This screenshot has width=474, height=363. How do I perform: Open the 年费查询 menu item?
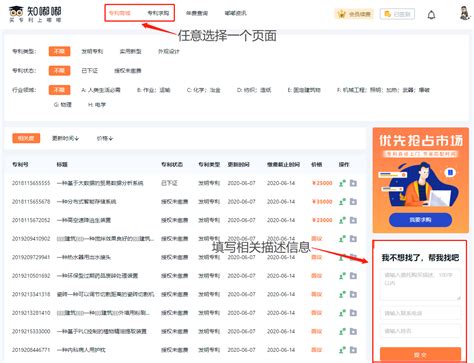tap(197, 13)
